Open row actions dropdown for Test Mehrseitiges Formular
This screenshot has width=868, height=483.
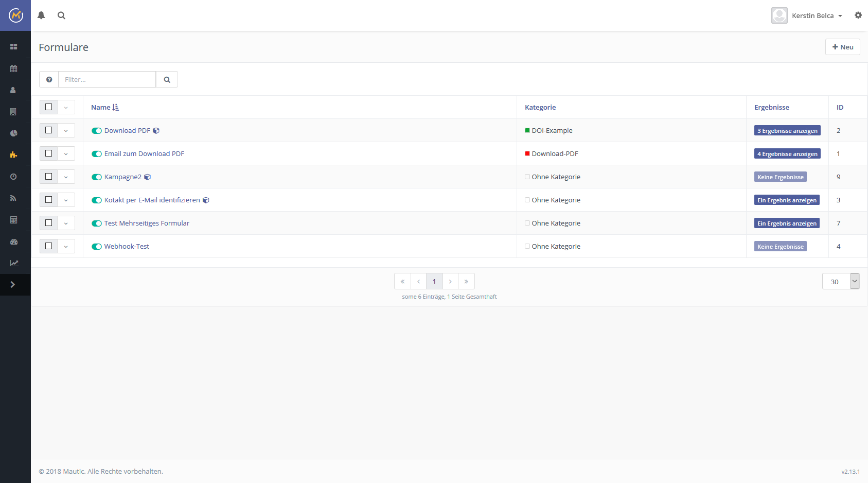[66, 223]
